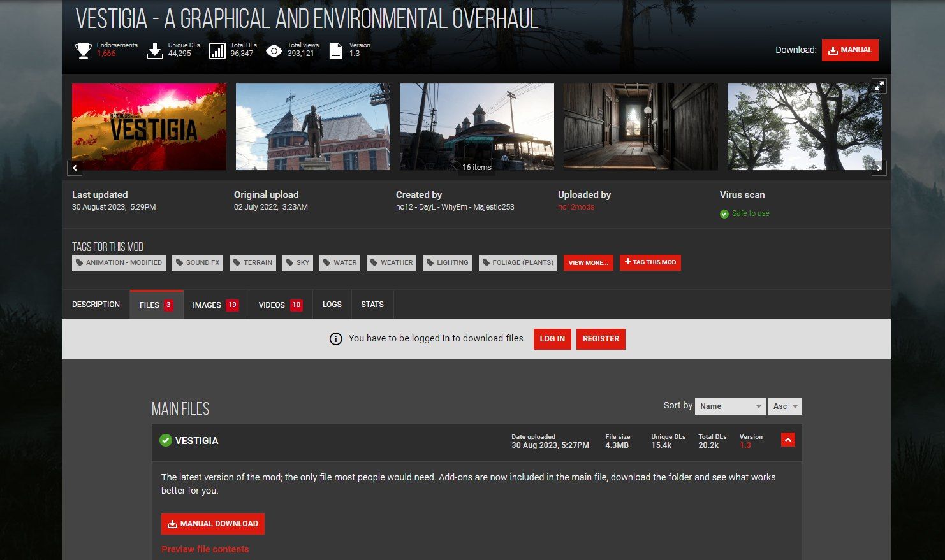The width and height of the screenshot is (945, 560).
Task: Expand gallery to fullscreen
Action: [879, 85]
